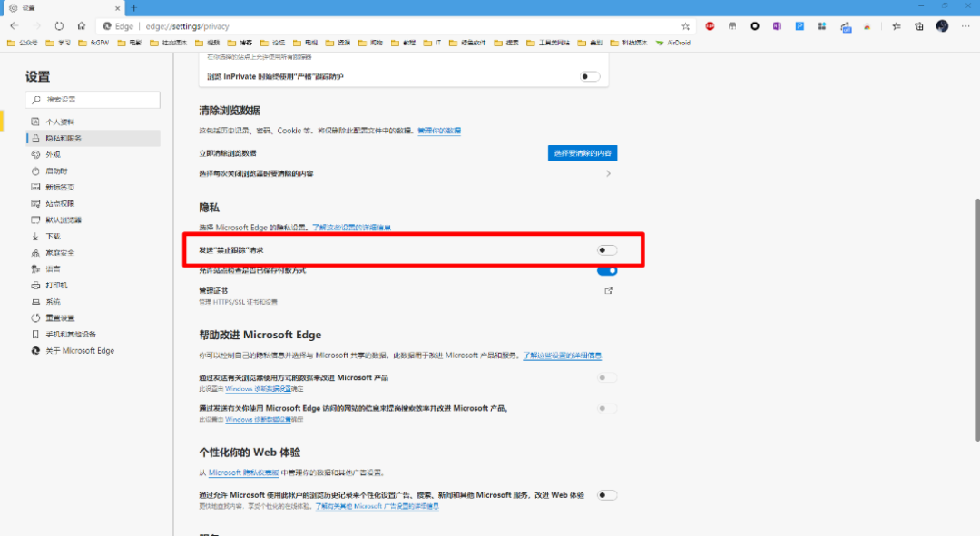Open the fkGFW bookmarks folder

[x=93, y=44]
